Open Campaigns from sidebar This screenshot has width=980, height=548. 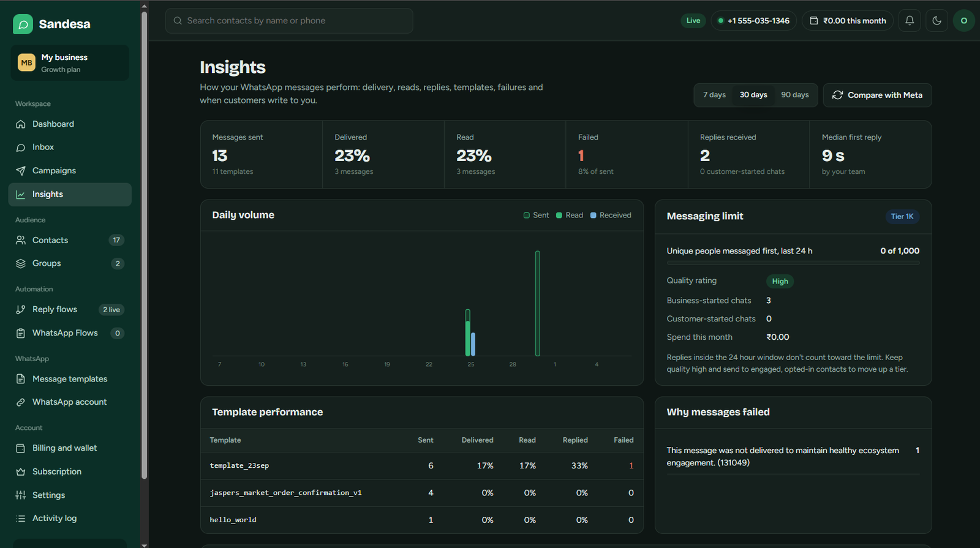click(70, 171)
